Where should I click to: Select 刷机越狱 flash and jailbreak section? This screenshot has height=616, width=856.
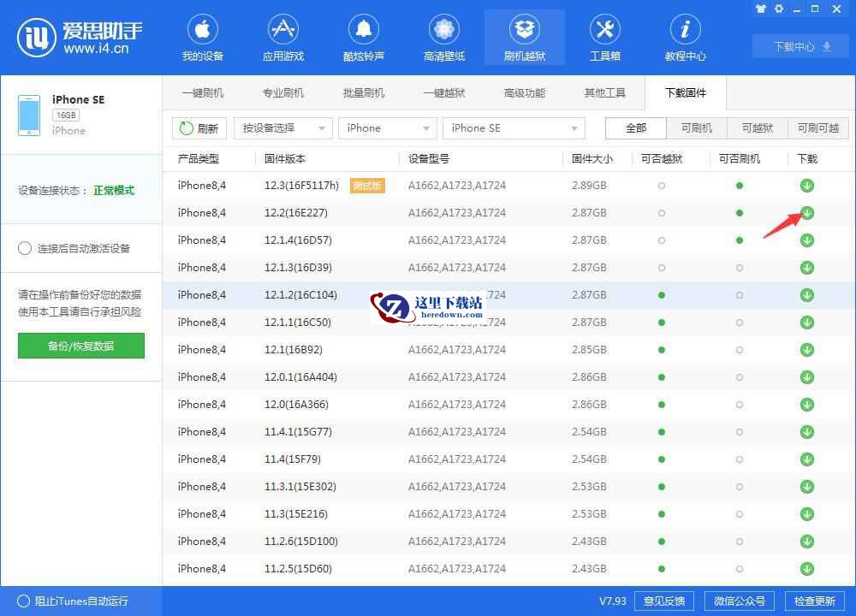(525, 38)
